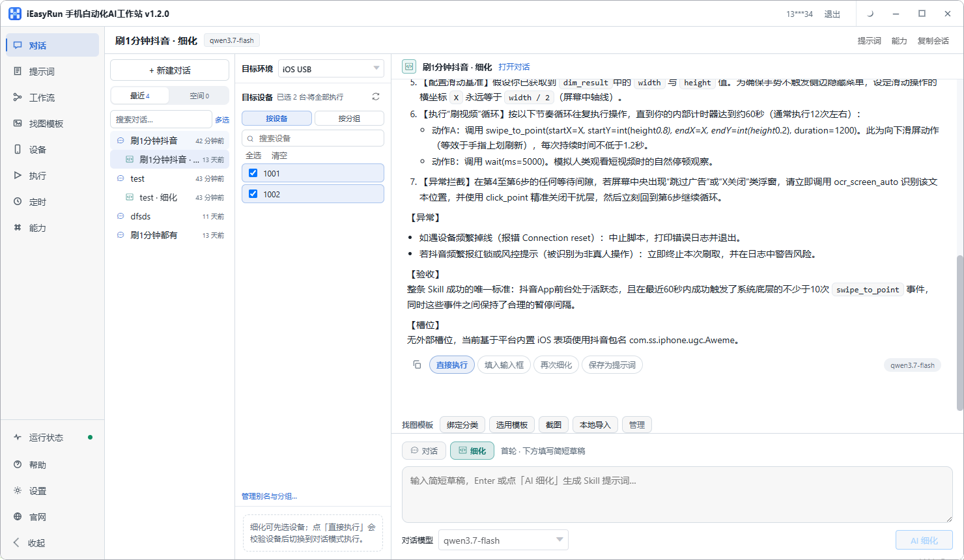Viewport: 964px width, 560px height.
Task: Select the 刷1分钟抖音 42 分钟前 conversation
Action: pos(169,141)
